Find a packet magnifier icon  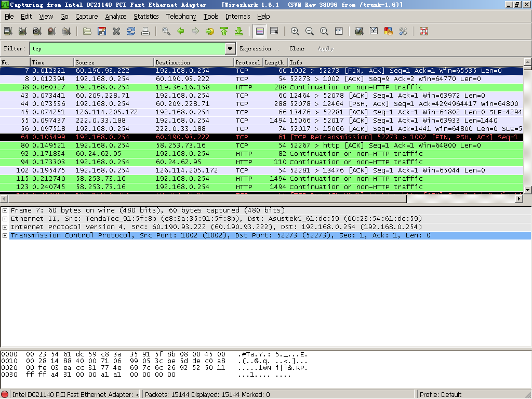[166, 32]
